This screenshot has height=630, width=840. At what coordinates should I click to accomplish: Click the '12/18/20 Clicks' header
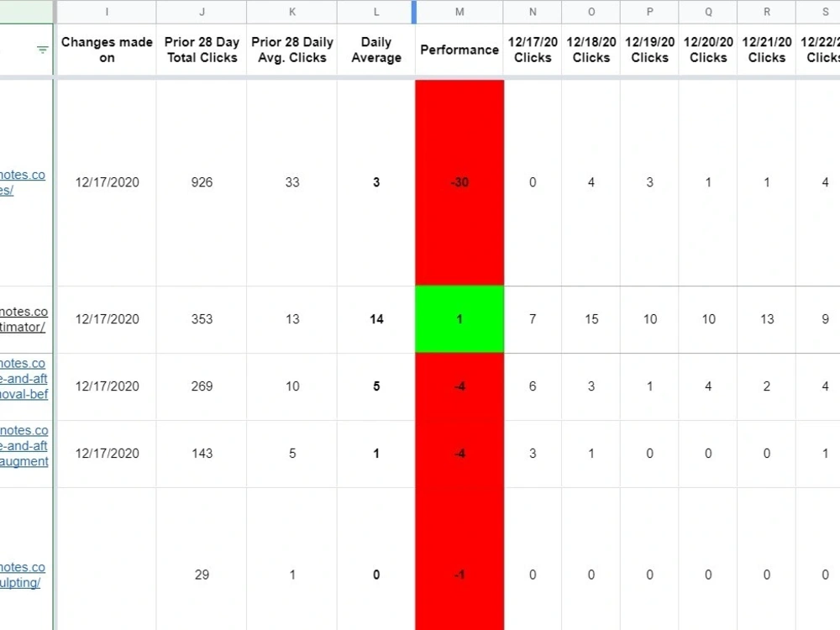click(591, 50)
